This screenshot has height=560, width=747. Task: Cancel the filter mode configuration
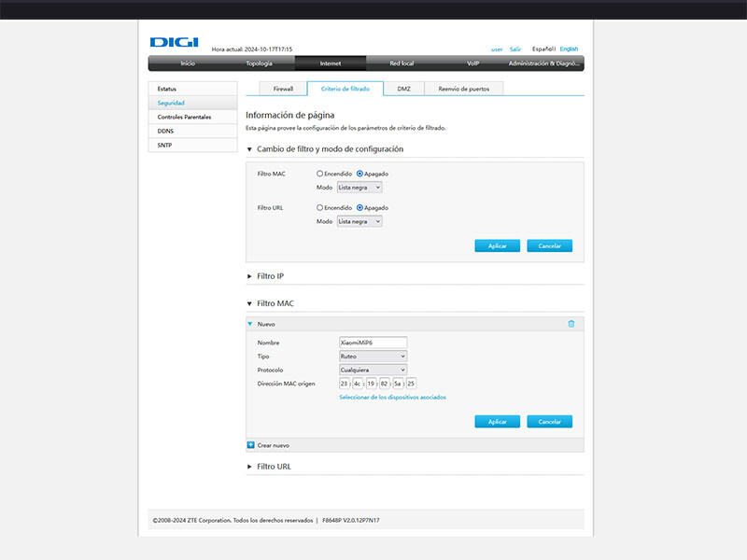pyautogui.click(x=549, y=245)
